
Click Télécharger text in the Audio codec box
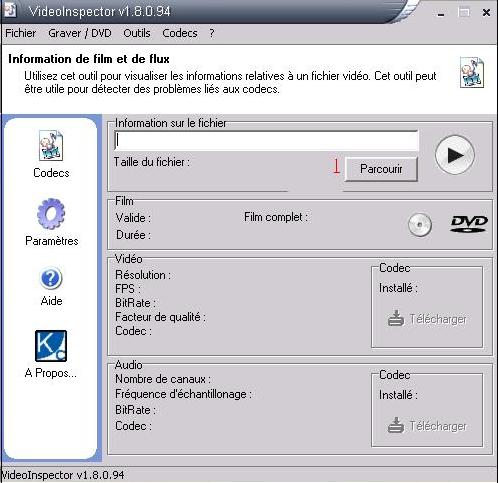(x=438, y=426)
